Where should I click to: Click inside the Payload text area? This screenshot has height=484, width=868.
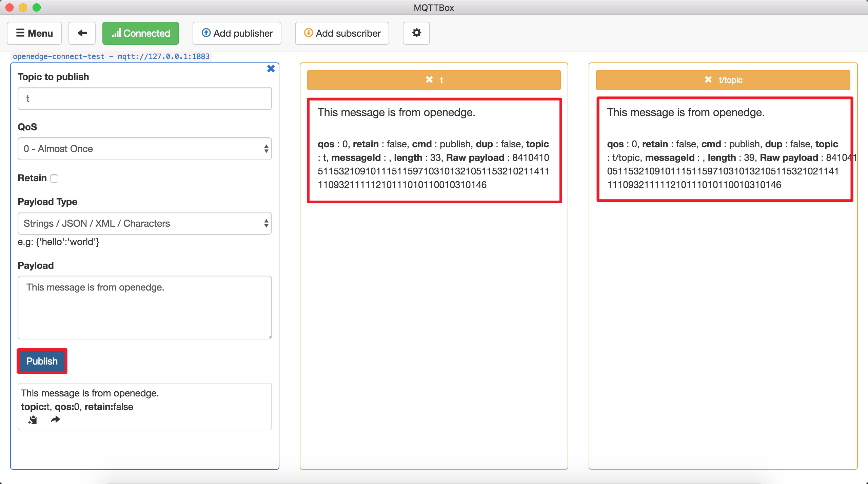tap(144, 307)
